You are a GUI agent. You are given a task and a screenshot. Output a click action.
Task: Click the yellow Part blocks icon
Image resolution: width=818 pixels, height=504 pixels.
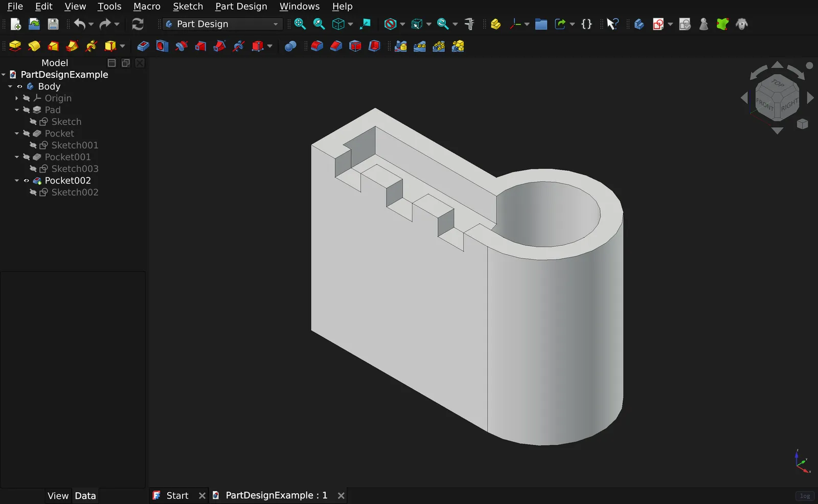coord(495,24)
